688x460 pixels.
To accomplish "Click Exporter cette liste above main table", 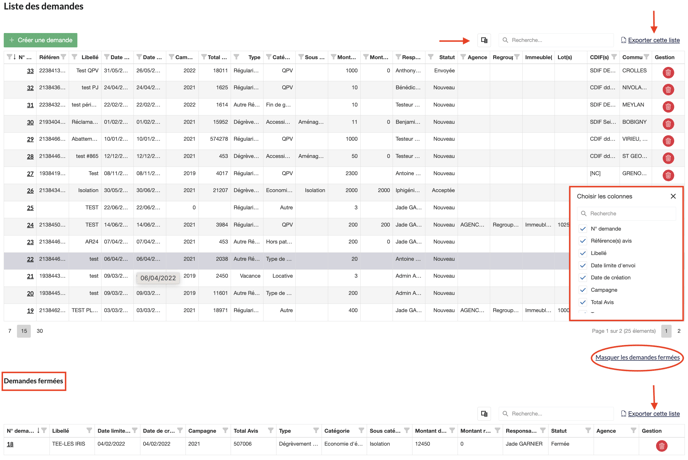I will coord(653,41).
